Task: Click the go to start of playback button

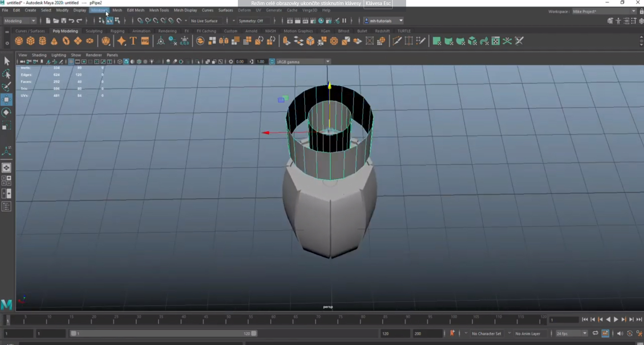Action: (x=585, y=319)
